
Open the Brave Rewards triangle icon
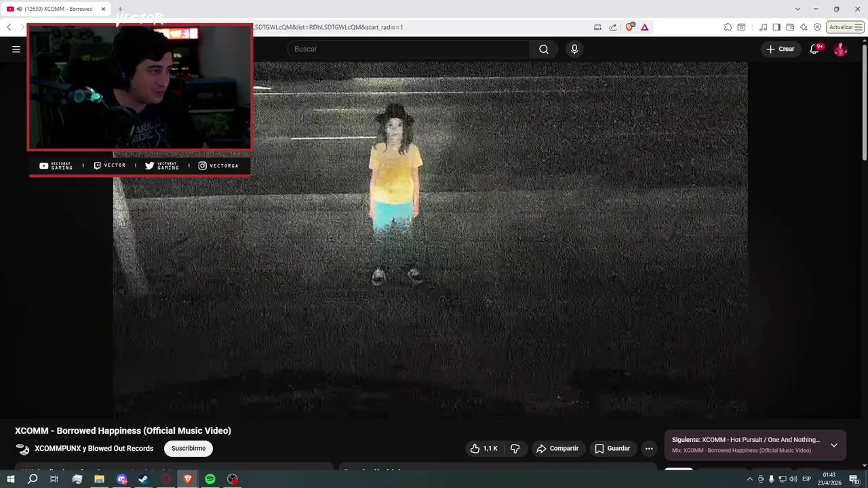tap(644, 27)
